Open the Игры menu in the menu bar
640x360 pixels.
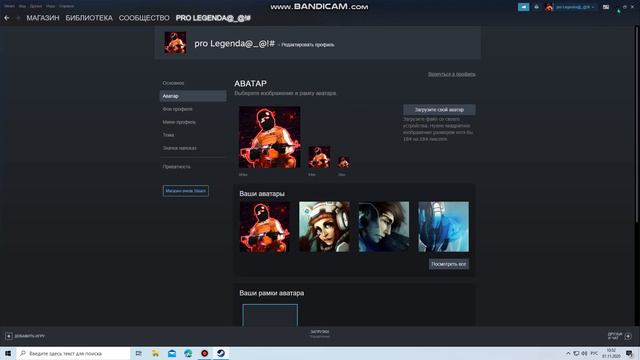51,6
